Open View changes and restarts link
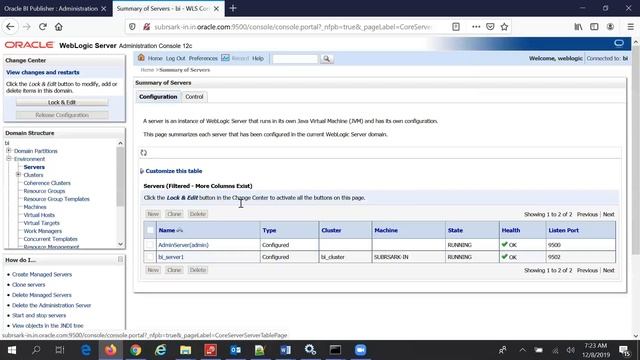Screen dimensions: 640x360 pos(43,72)
